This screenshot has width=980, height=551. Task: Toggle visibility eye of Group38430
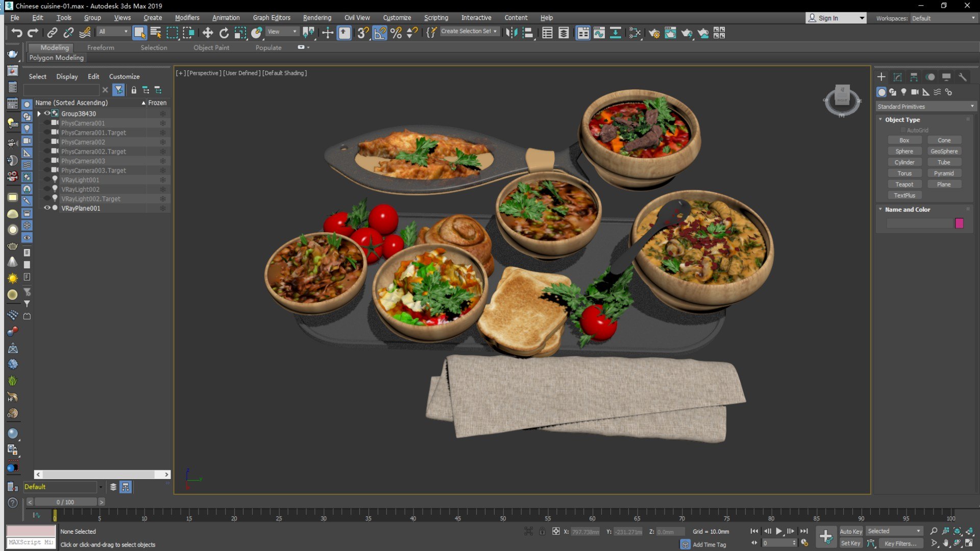(47, 113)
